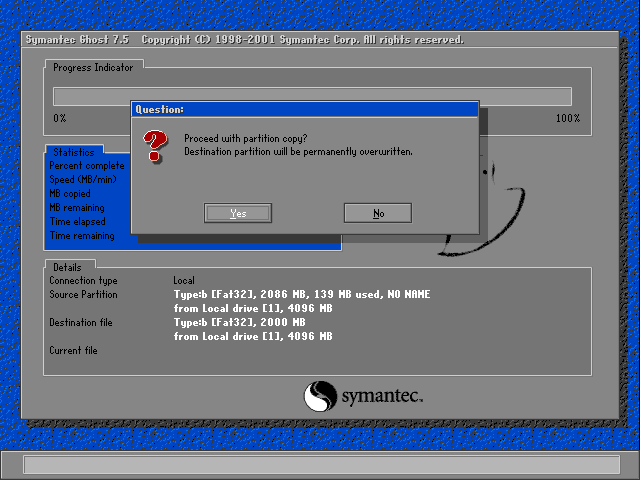Click the 'MB remaining' label

(77, 207)
